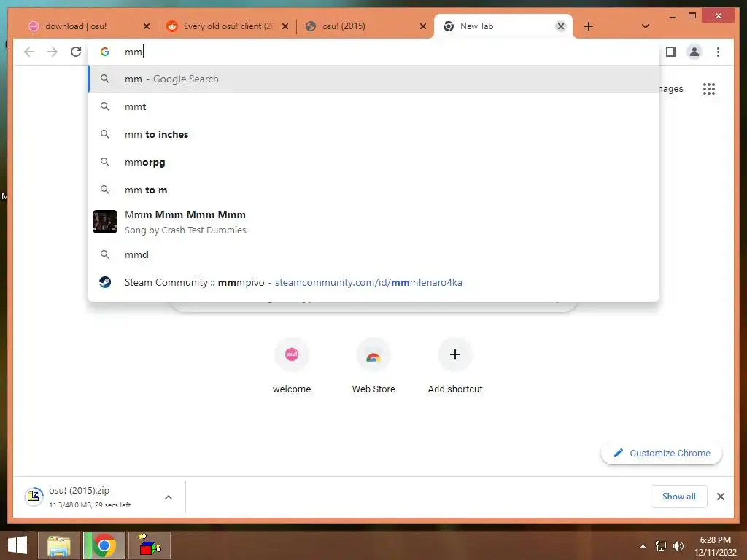Image resolution: width=747 pixels, height=560 pixels.
Task: Switch to the osu! (2015) tab
Action: (365, 26)
